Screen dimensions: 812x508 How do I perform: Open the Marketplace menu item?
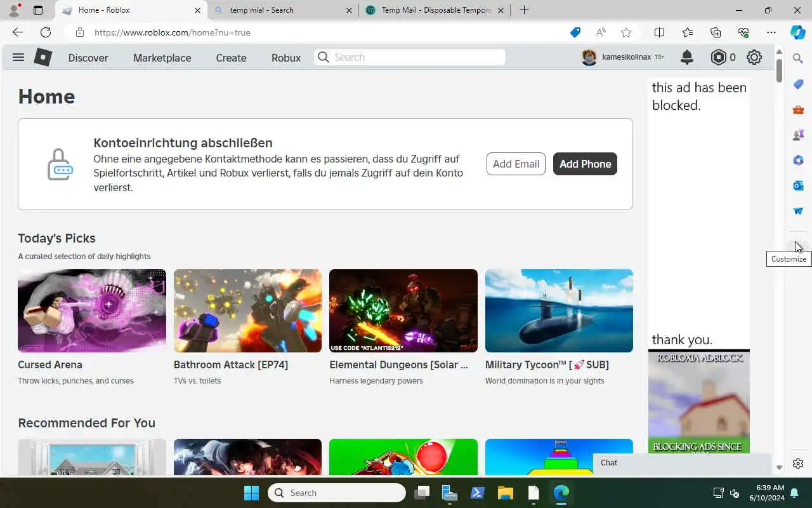[162, 58]
